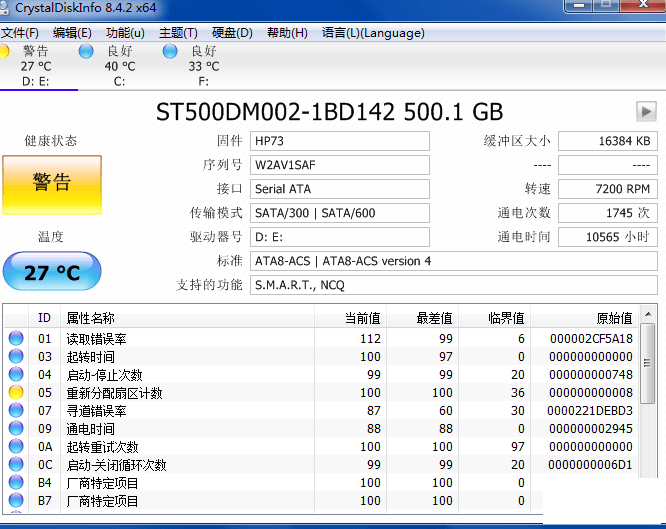
Task: Click the firmware field HP73
Action: 340,141
